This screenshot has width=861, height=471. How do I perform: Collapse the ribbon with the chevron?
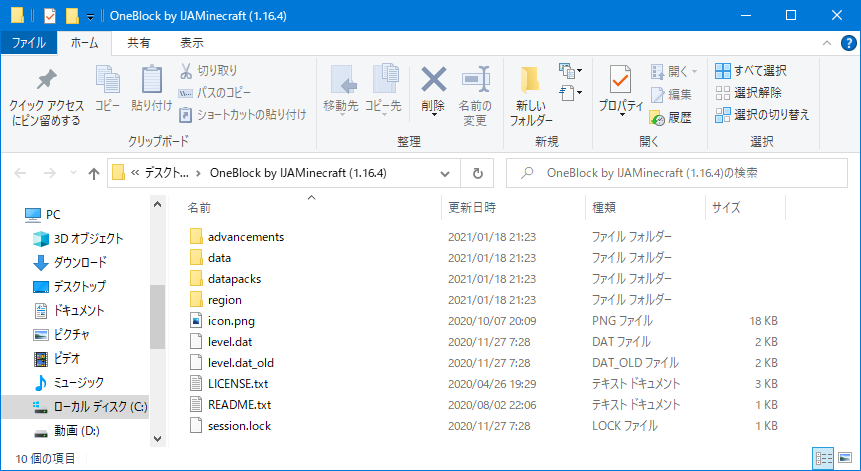[x=826, y=43]
